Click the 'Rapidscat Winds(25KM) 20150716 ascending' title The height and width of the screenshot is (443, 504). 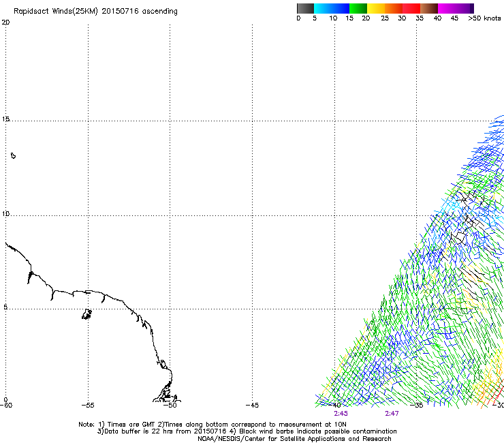95,12
